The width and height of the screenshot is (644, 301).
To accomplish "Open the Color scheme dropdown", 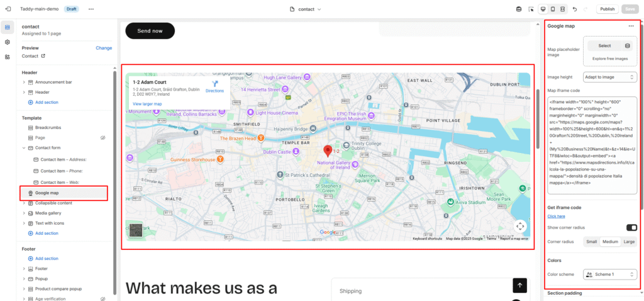I will pyautogui.click(x=610, y=274).
